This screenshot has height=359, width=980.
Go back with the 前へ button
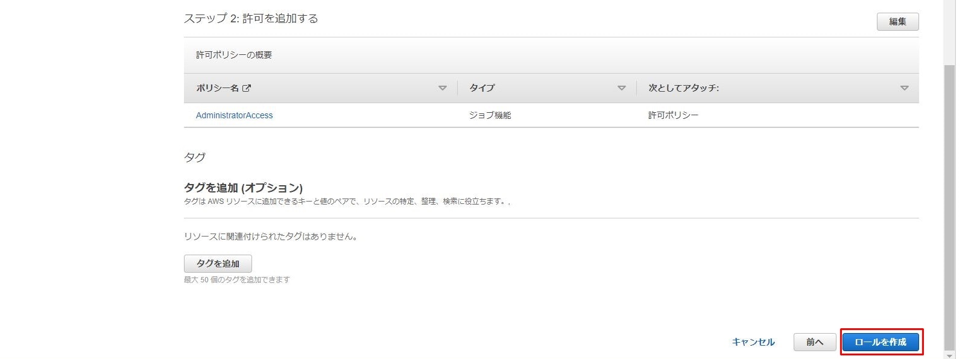(x=815, y=342)
